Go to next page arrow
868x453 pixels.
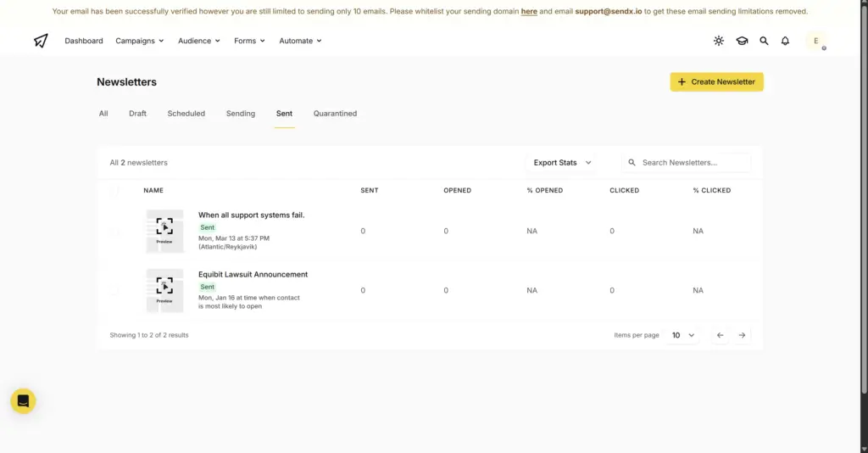[742, 335]
